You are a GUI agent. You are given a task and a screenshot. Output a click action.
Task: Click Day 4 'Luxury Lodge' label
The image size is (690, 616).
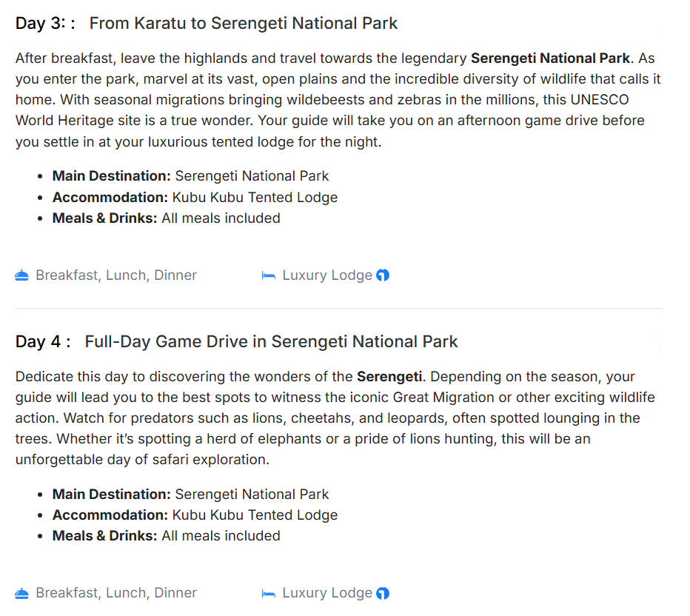click(327, 593)
